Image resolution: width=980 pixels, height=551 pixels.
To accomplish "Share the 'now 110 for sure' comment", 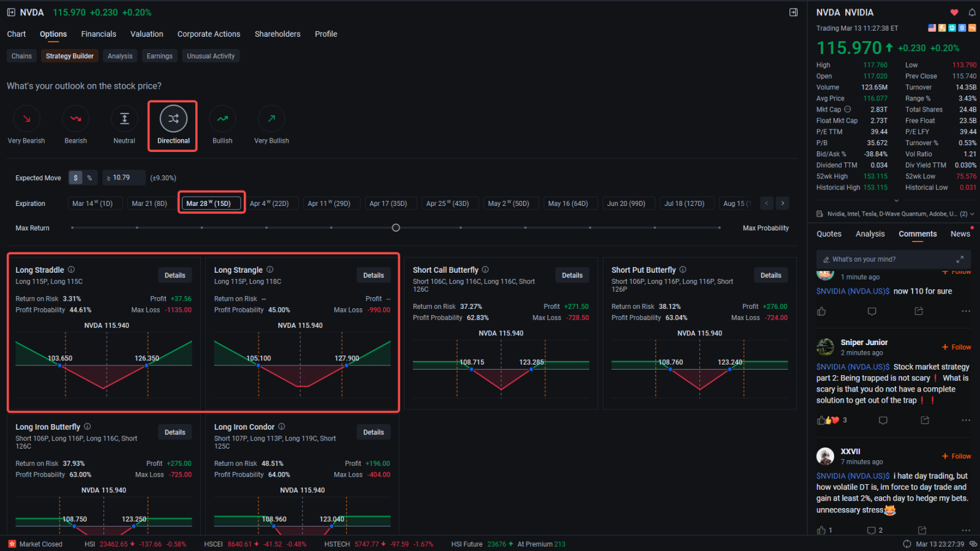I will pyautogui.click(x=919, y=311).
